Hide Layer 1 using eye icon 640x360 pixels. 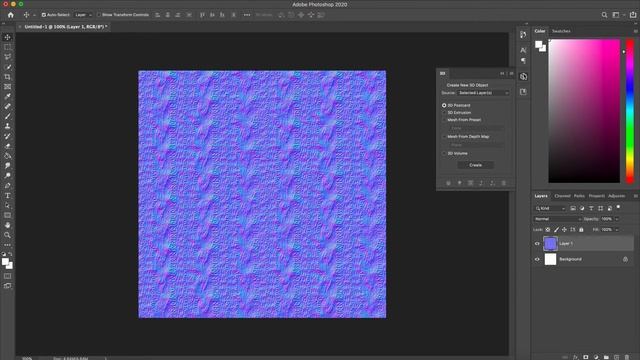(537, 244)
